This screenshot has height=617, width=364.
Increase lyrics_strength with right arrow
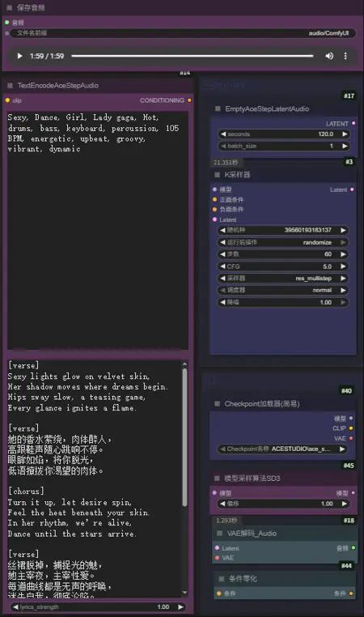click(x=180, y=606)
